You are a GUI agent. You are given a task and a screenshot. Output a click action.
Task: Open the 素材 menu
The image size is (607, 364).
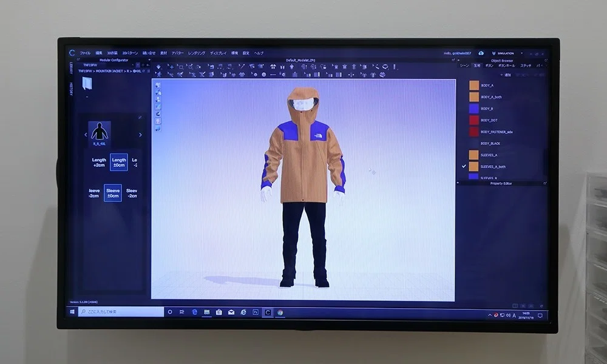click(163, 53)
